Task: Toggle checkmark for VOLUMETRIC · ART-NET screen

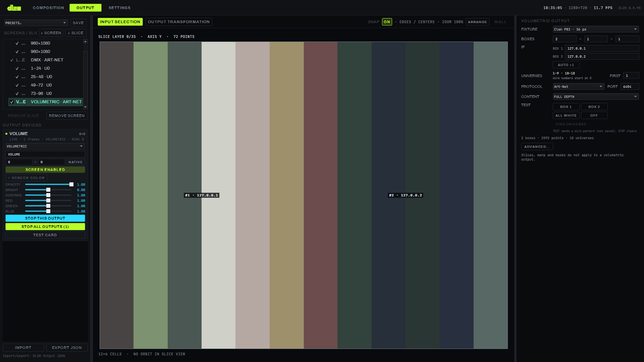Action: [12, 102]
